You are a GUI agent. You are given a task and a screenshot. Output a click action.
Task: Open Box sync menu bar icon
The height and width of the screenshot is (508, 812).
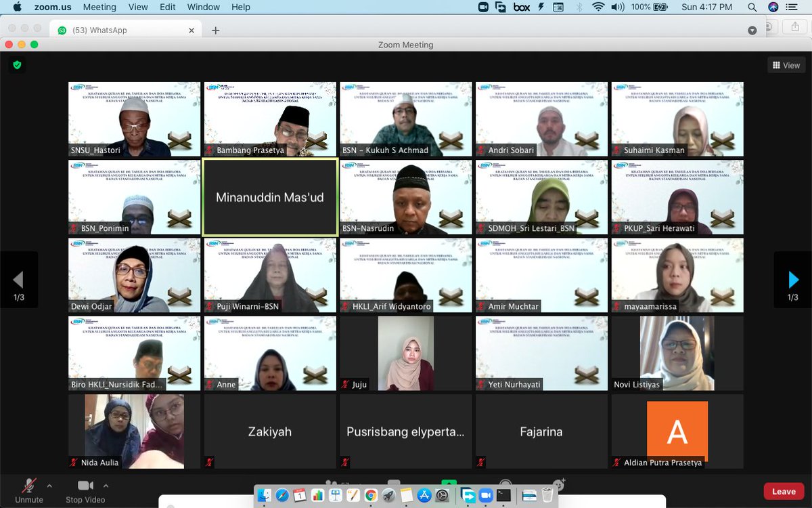[x=522, y=7]
